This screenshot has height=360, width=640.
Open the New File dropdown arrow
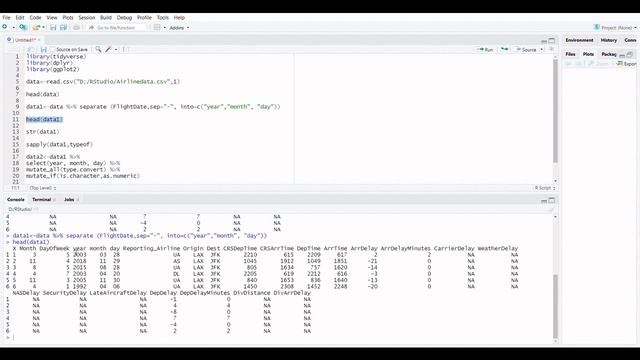click(13, 28)
